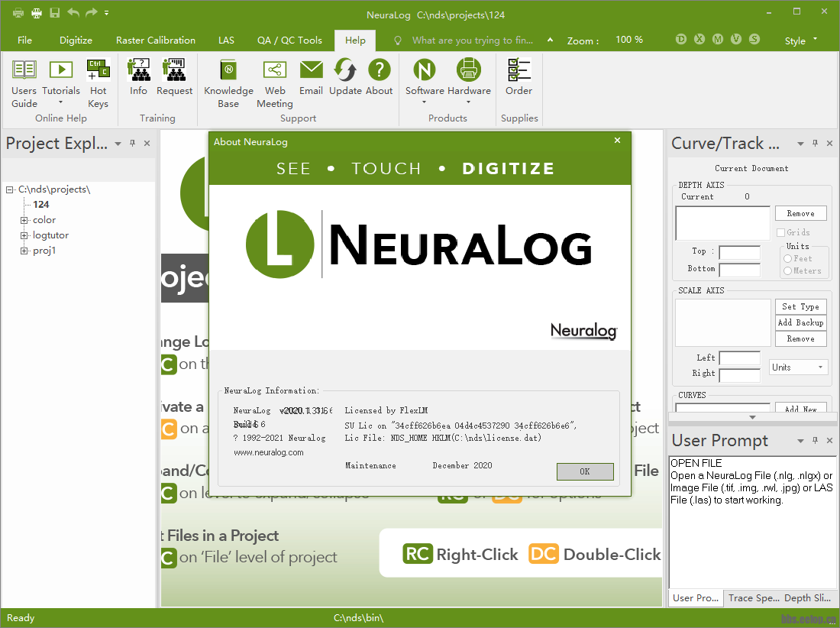Toggle the Grids checkbox
The image size is (840, 628).
coord(781,232)
